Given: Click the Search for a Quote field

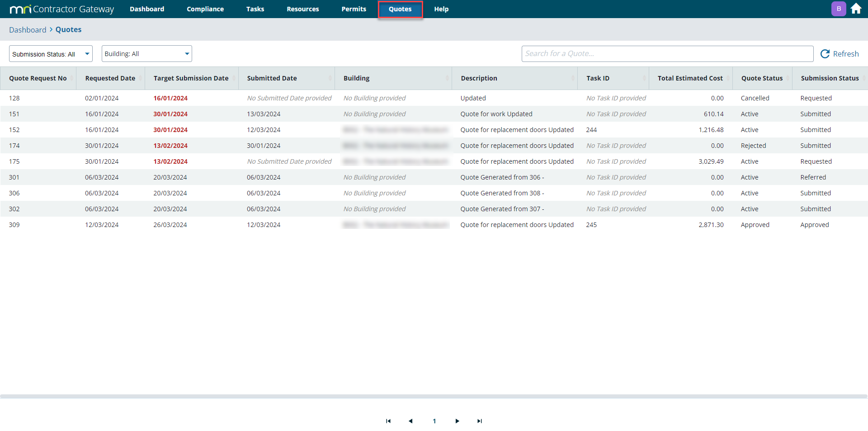Looking at the screenshot, I should [x=667, y=54].
